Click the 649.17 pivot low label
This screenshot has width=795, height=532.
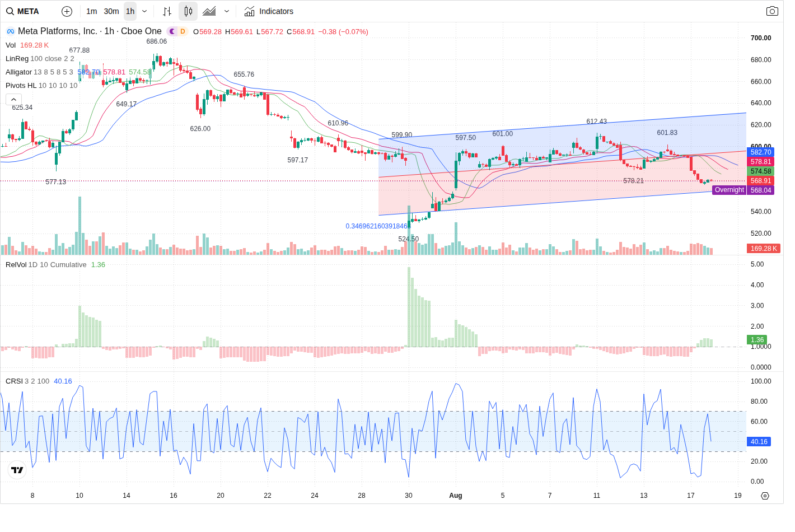tap(127, 104)
